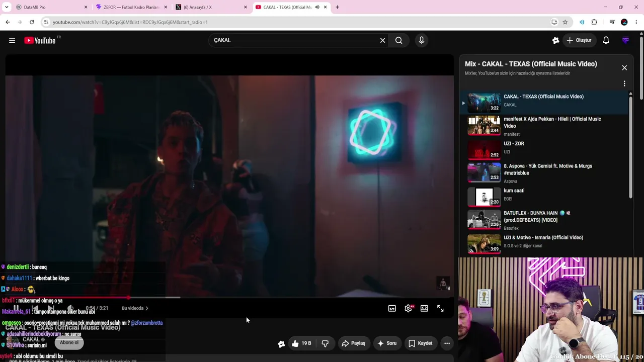Viewport: 644px width, 362px height.
Task: Ask about the video with Soru
Action: (x=387, y=343)
